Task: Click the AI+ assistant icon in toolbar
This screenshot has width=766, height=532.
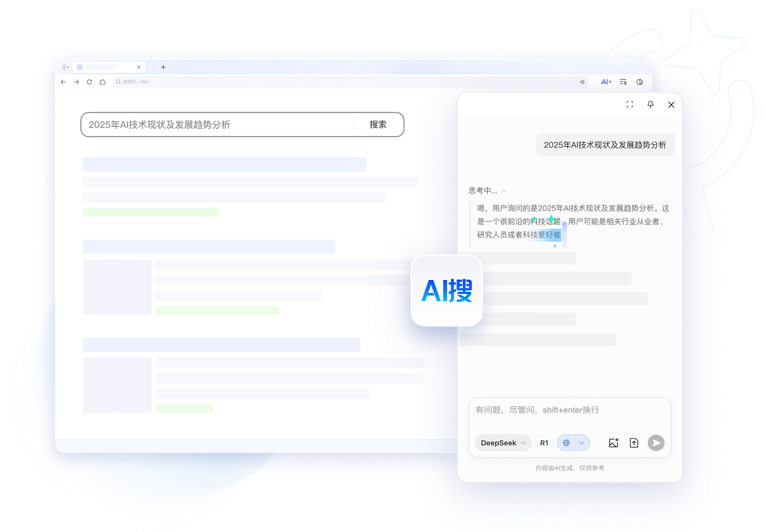Action: point(606,82)
